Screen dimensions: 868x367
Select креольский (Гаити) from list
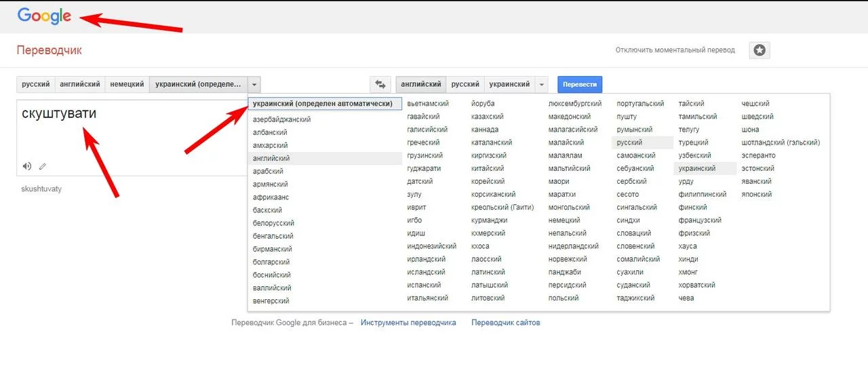[x=502, y=208]
